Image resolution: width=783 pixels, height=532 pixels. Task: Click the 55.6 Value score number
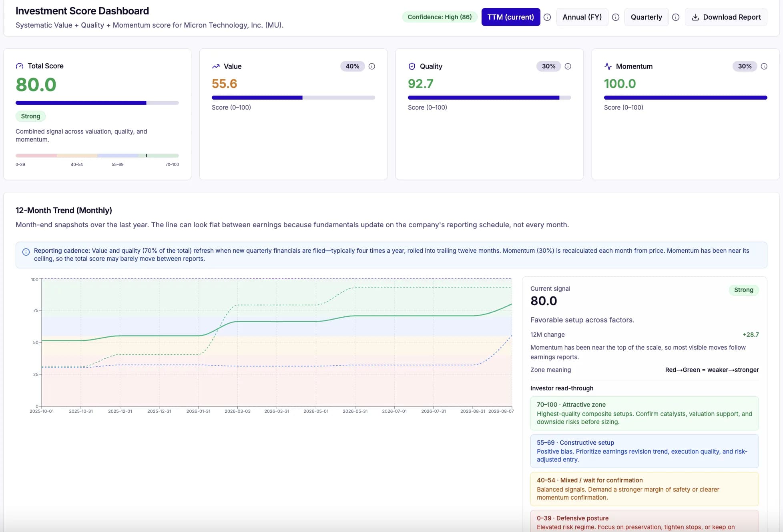tap(225, 84)
